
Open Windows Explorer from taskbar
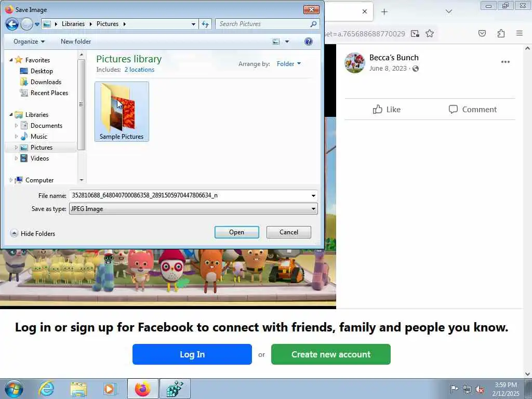point(79,389)
